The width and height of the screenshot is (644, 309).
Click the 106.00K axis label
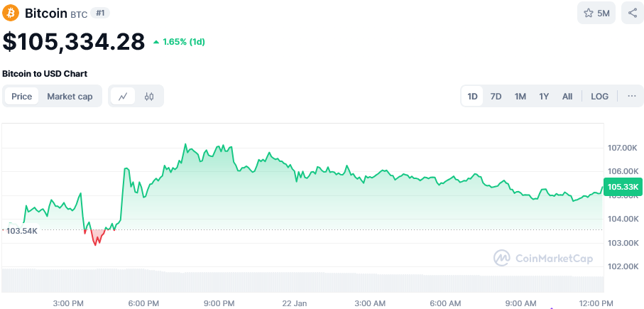(x=623, y=171)
